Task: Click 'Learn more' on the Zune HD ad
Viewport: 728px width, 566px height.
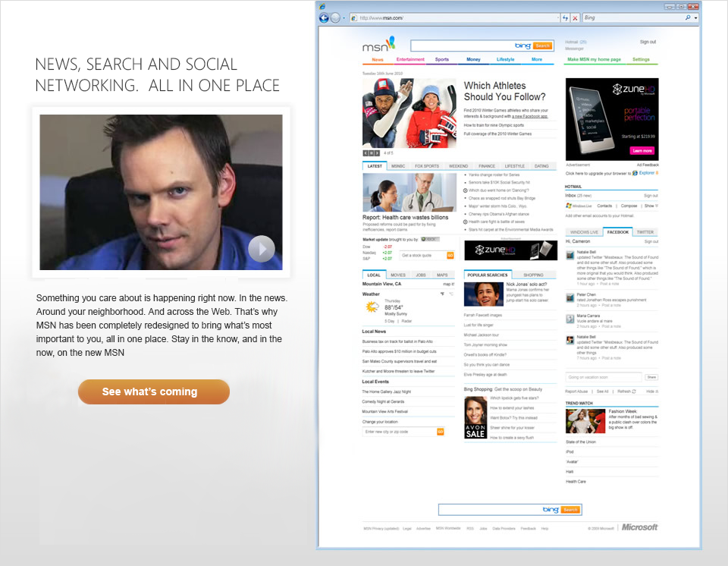Action: (642, 150)
